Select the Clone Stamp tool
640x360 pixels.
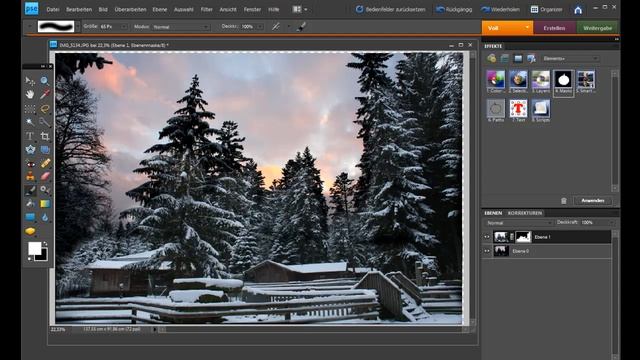[x=30, y=177]
